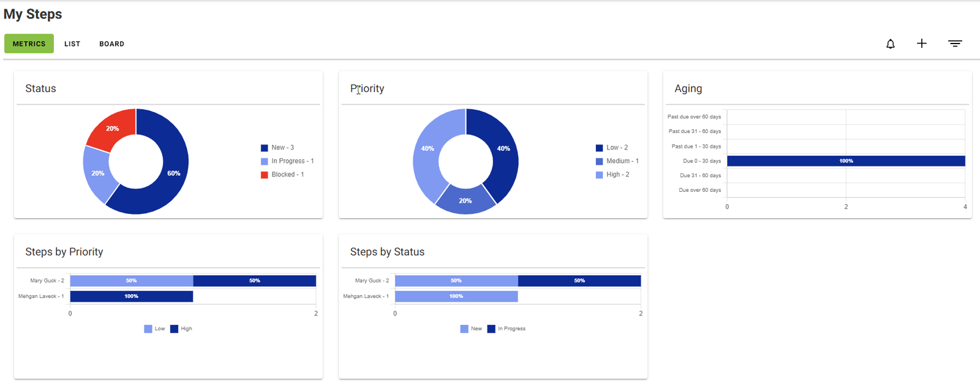Click the New legend swatch under Steps by Status
Screen dimensions: 980x383
click(464, 329)
